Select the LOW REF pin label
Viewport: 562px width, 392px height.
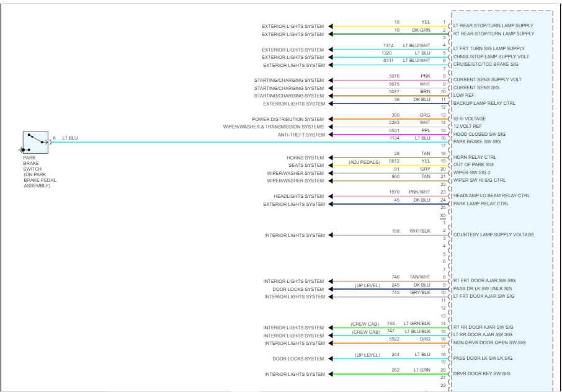[x=464, y=96]
